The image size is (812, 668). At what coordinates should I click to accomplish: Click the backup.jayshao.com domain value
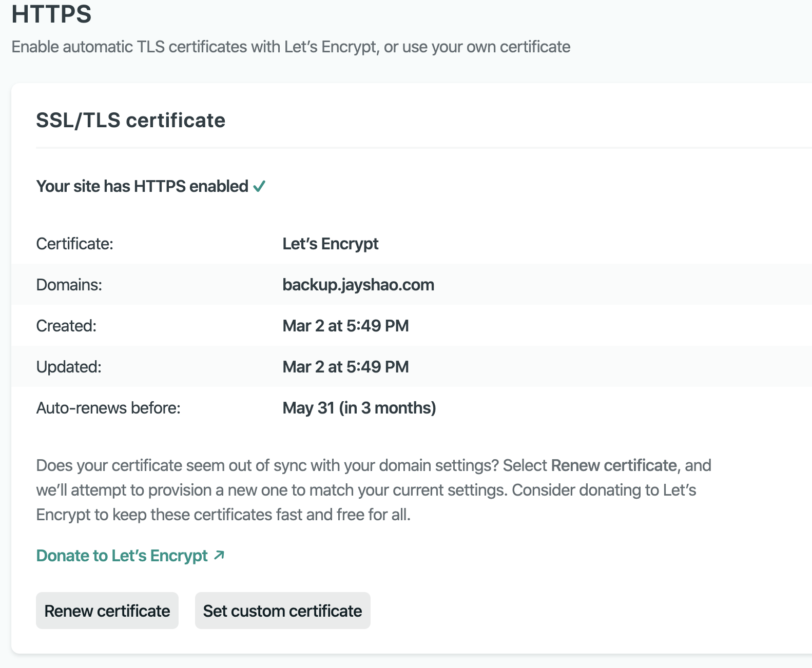pyautogui.click(x=358, y=285)
